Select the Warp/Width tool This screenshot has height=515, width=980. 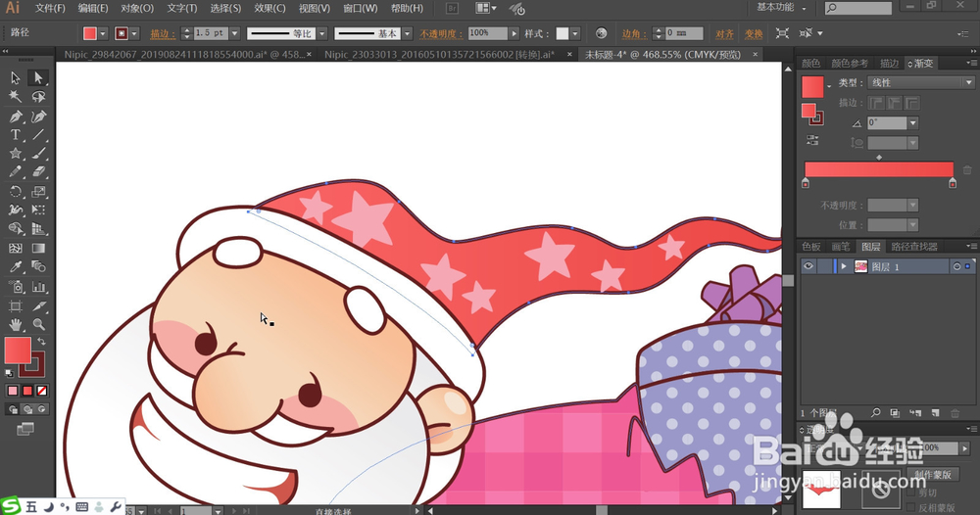[16, 211]
